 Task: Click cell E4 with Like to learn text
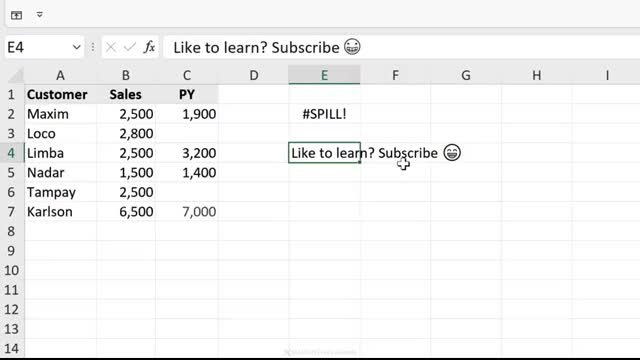click(x=324, y=153)
